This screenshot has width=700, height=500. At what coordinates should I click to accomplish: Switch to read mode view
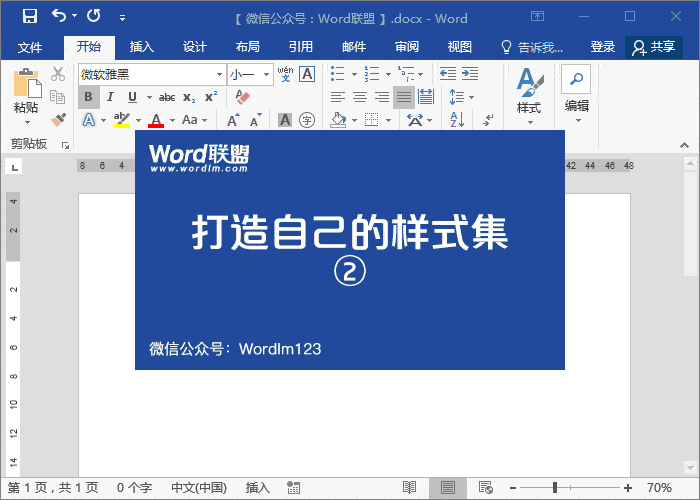click(409, 488)
